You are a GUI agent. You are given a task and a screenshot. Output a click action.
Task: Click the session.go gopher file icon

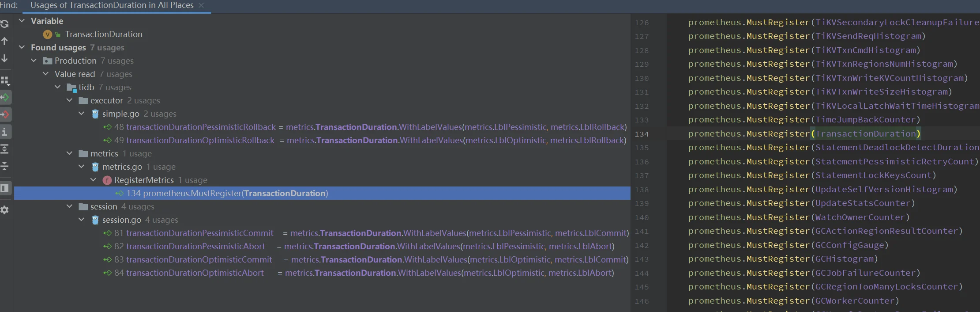pyautogui.click(x=95, y=220)
